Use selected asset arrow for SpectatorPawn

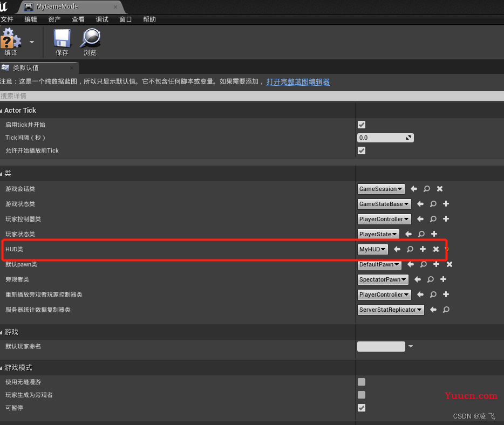point(418,279)
